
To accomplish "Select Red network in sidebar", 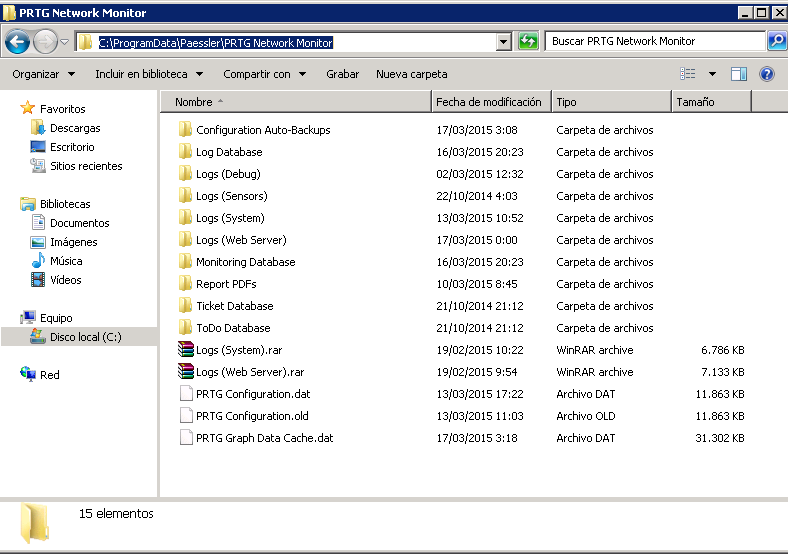I will (x=49, y=375).
